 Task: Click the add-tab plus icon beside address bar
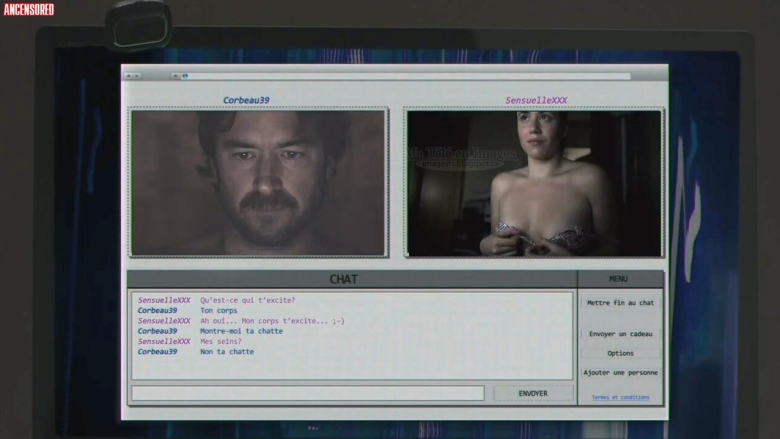click(x=176, y=76)
